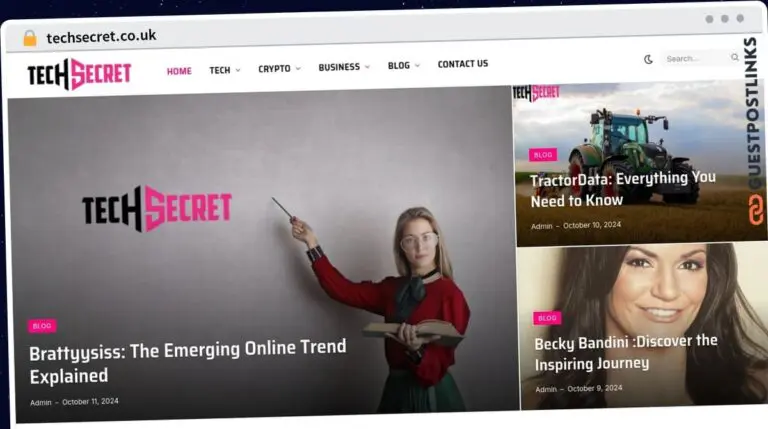Expand the CRYPTO dropdown chevron
The width and height of the screenshot is (768, 429).
298,69
